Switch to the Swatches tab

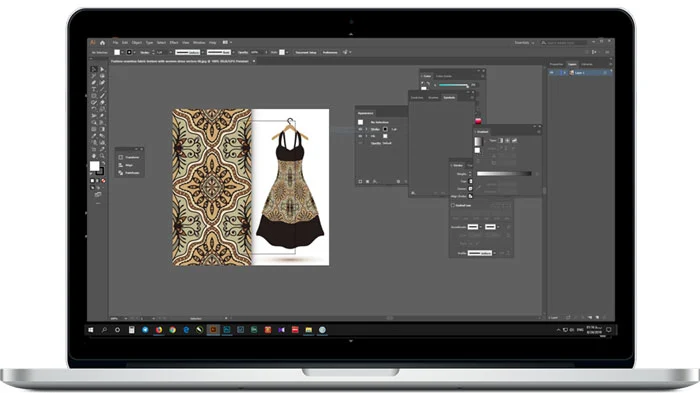(x=417, y=97)
